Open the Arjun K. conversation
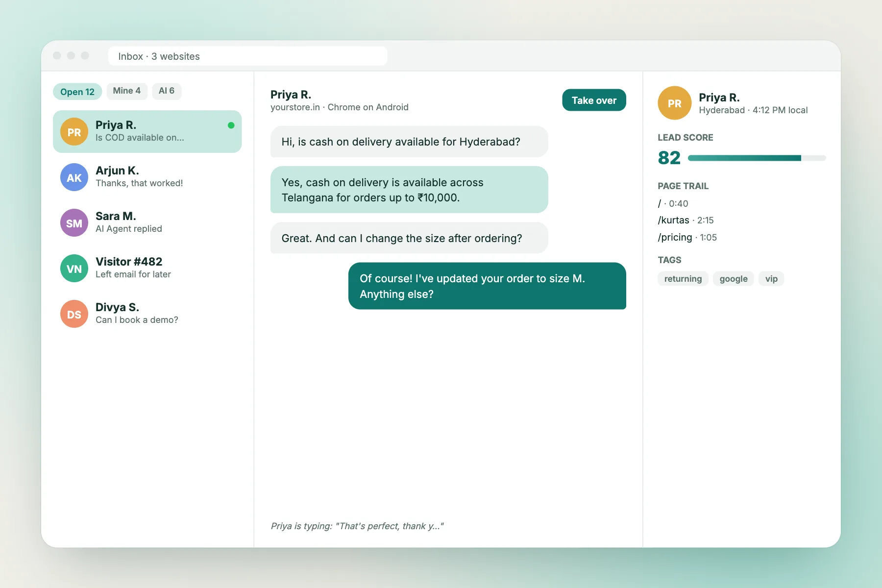The height and width of the screenshot is (588, 882). pyautogui.click(x=147, y=177)
